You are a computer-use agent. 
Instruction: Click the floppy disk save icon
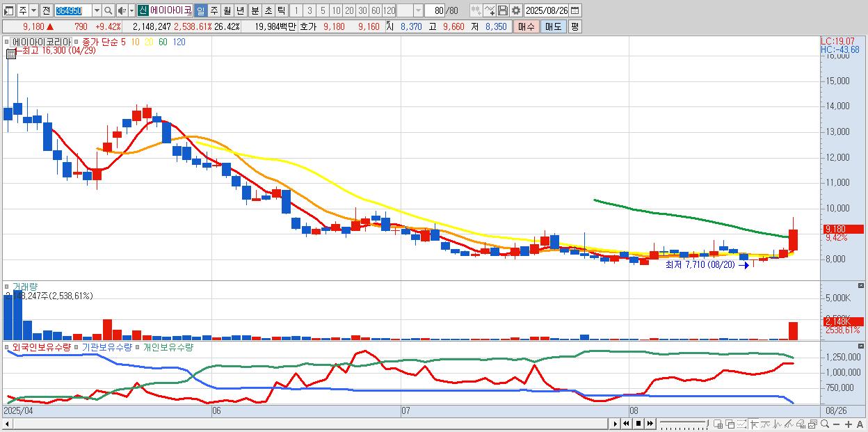click(502, 10)
